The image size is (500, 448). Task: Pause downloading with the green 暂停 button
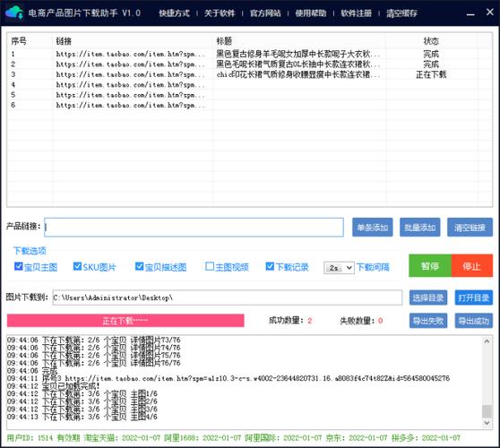[x=430, y=265]
